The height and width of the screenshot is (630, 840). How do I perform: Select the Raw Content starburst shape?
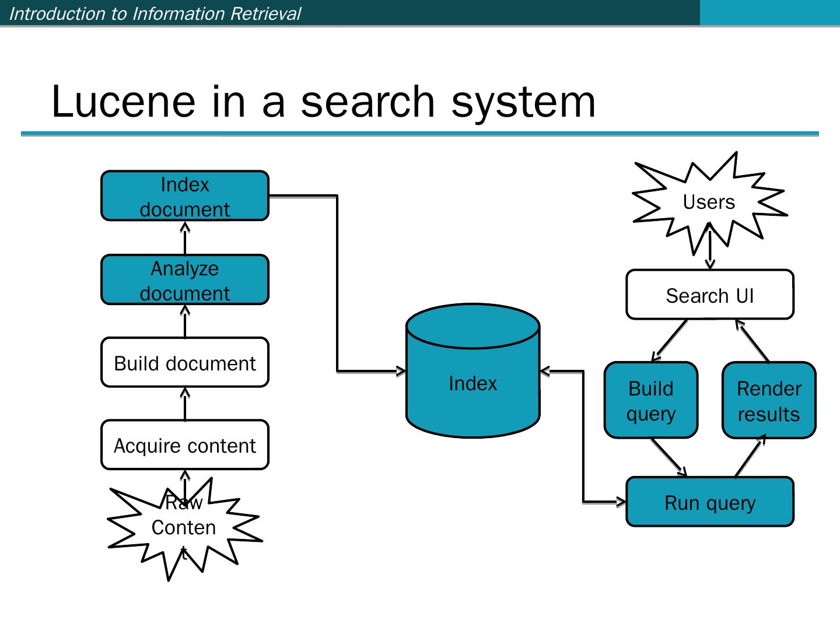pos(184,528)
